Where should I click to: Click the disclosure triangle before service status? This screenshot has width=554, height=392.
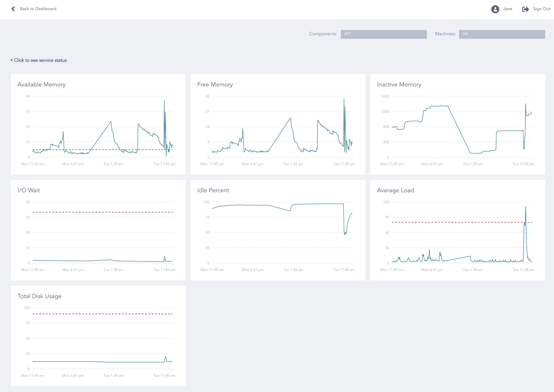pos(12,60)
